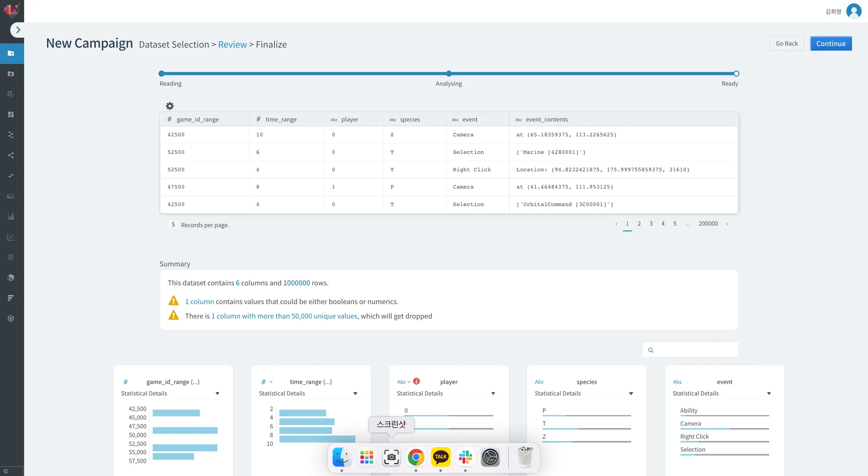Click the share nodes sidebar icon

tap(11, 155)
